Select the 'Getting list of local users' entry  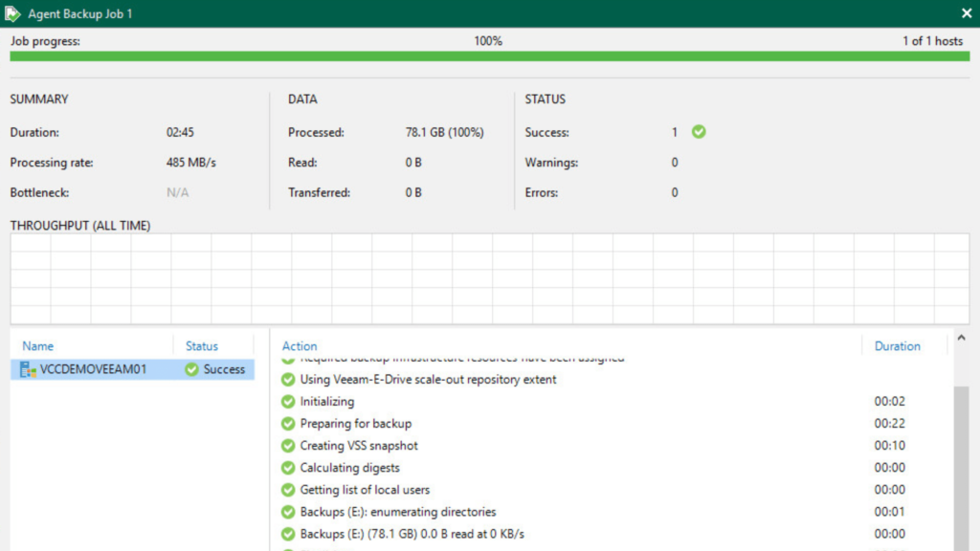[365, 490]
